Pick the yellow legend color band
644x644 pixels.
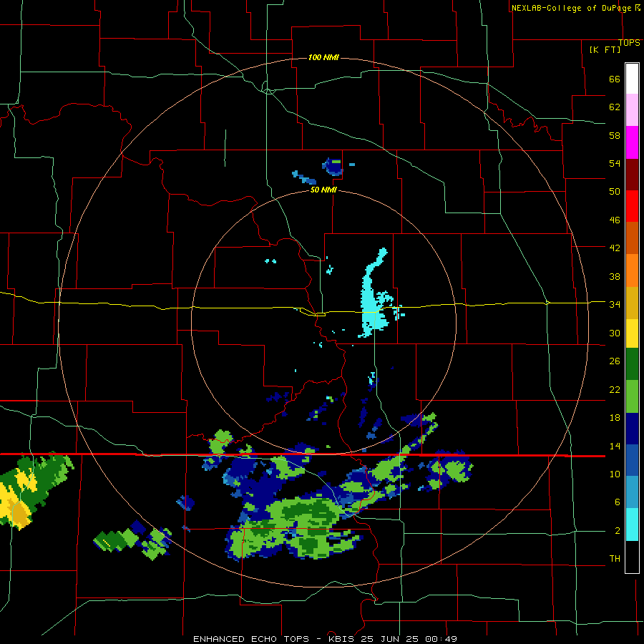[x=632, y=333]
